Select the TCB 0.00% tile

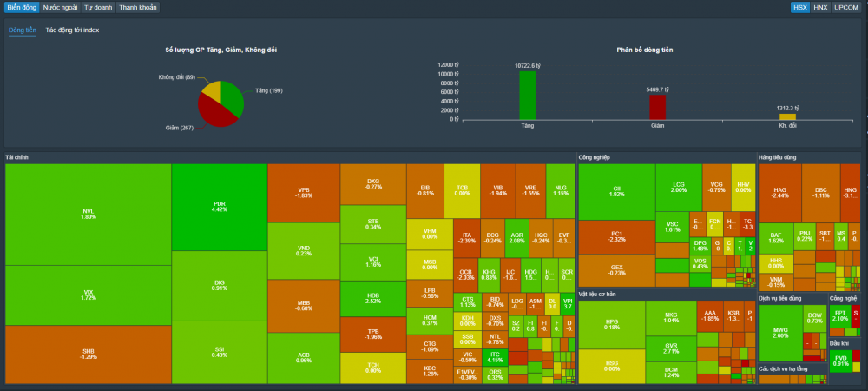[462, 191]
